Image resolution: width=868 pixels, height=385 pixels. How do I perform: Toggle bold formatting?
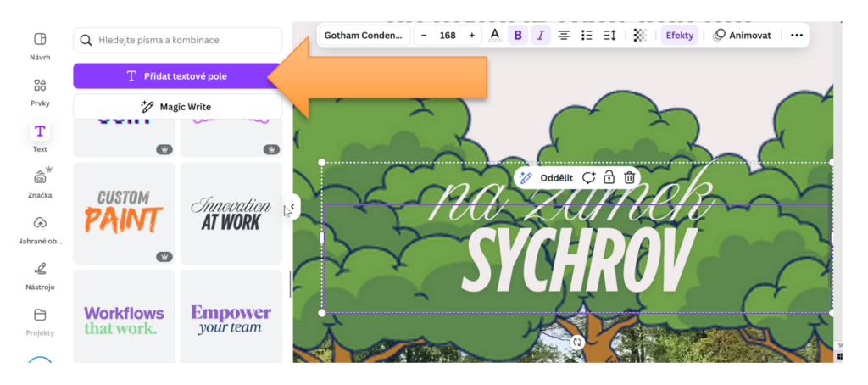tap(518, 35)
